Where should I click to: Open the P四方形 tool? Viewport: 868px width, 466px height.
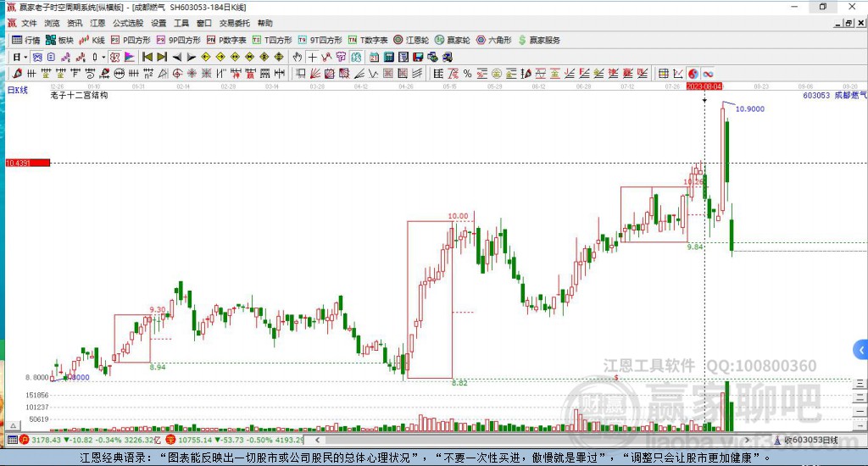tap(131, 40)
